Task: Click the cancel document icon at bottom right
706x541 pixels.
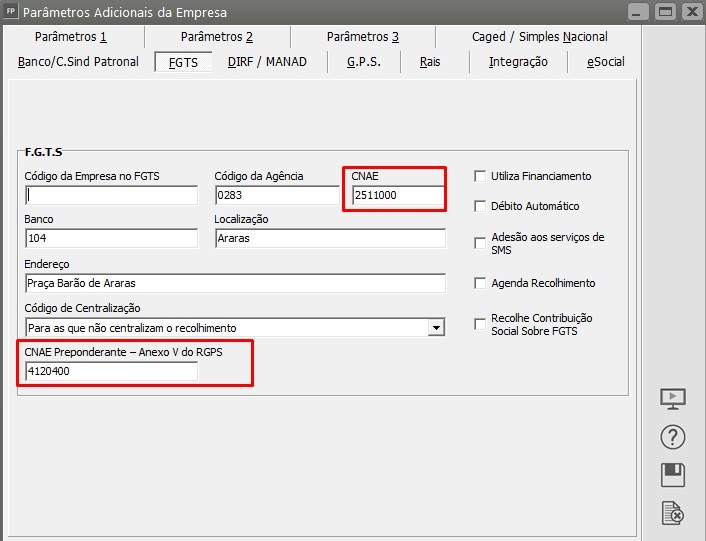Action: tap(673, 513)
